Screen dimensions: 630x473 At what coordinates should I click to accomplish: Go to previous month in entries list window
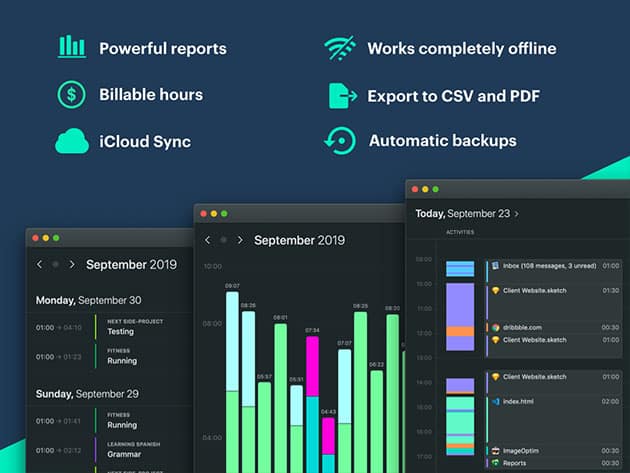(x=39, y=265)
